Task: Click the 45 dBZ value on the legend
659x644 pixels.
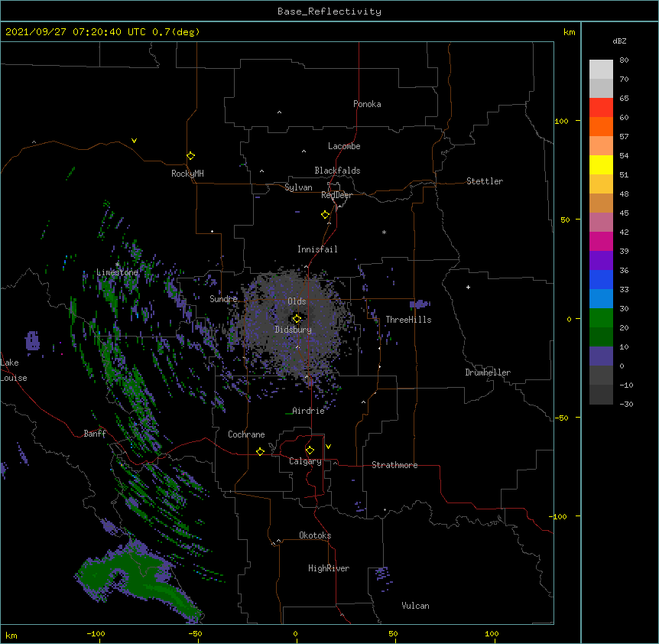Action: pos(624,213)
